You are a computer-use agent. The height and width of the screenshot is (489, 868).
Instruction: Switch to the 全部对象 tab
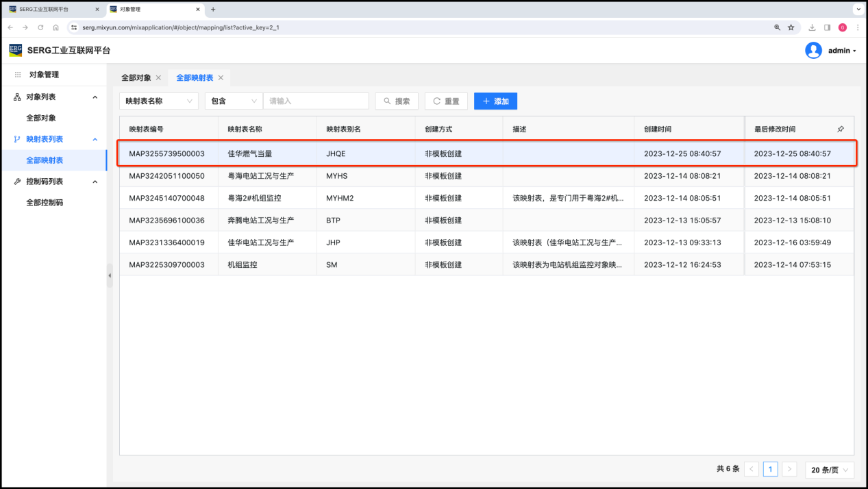pyautogui.click(x=136, y=78)
